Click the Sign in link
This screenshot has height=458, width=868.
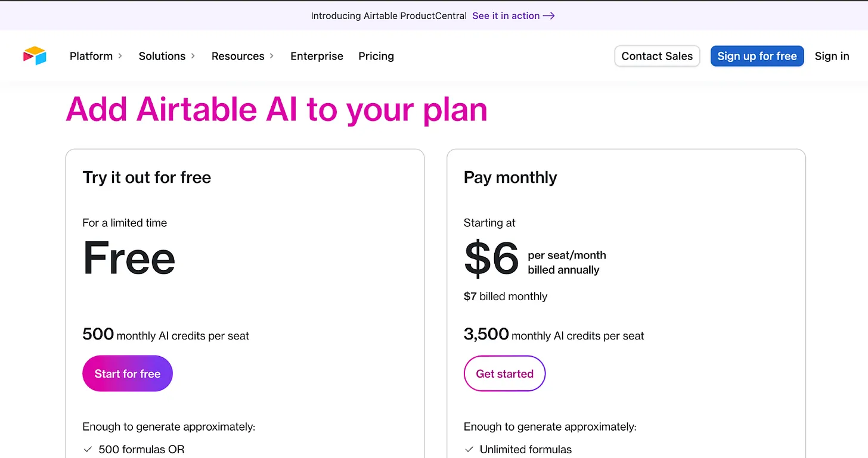click(832, 56)
